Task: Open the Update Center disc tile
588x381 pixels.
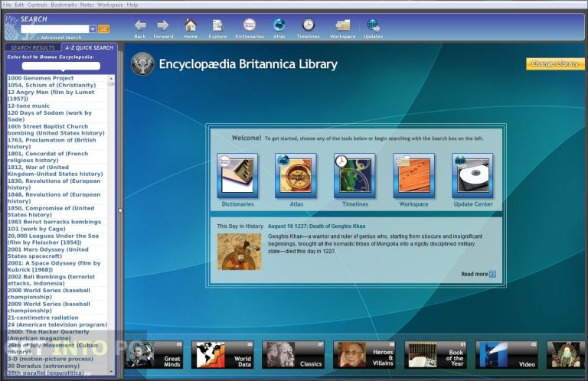Action: [x=472, y=176]
